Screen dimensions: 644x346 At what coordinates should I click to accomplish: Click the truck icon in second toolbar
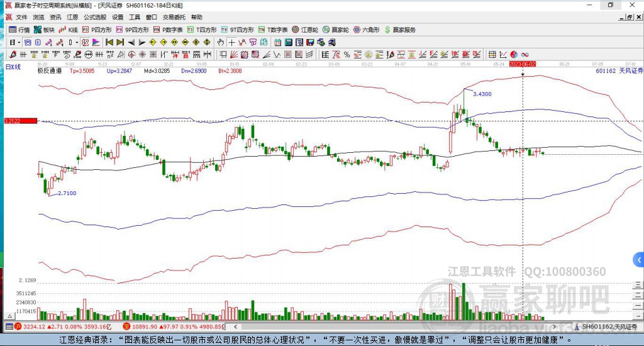point(332,42)
